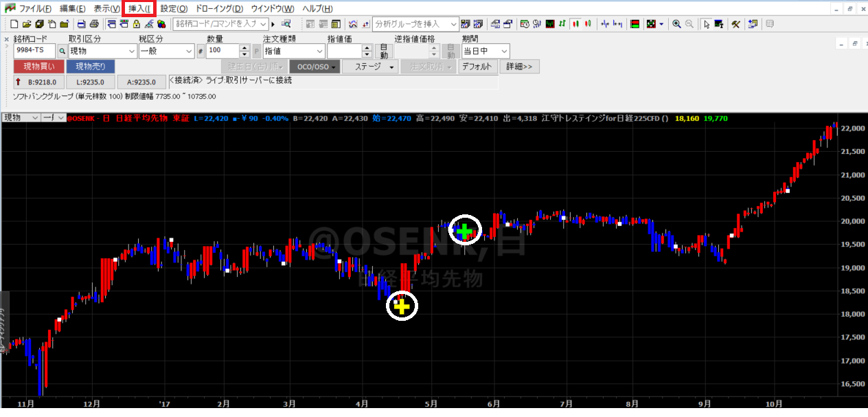Open the ドローイング menu
Screen dimensions: 868x417
[219, 8]
